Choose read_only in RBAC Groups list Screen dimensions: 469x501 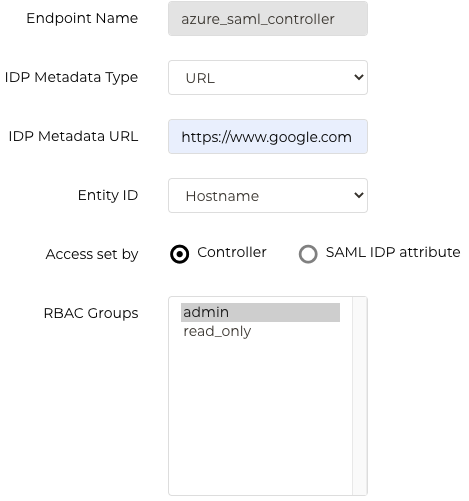tap(260, 331)
